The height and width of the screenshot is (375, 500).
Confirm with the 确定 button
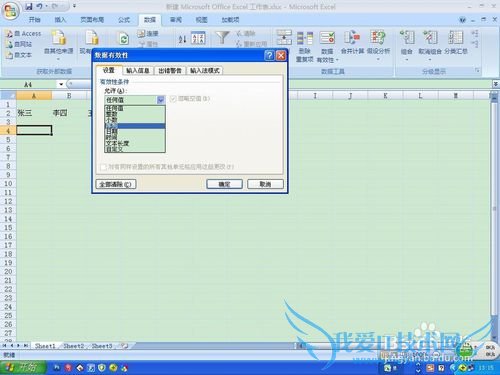pos(224,184)
